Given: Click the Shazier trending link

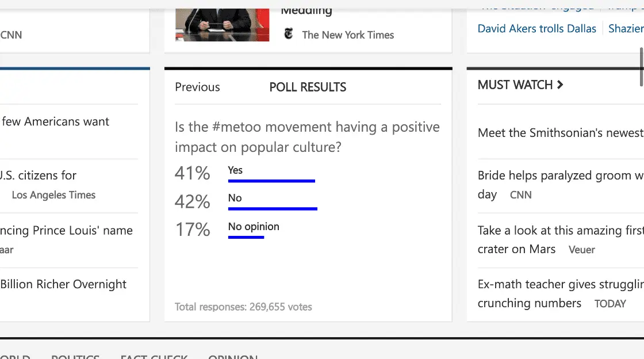Looking at the screenshot, I should [626, 28].
